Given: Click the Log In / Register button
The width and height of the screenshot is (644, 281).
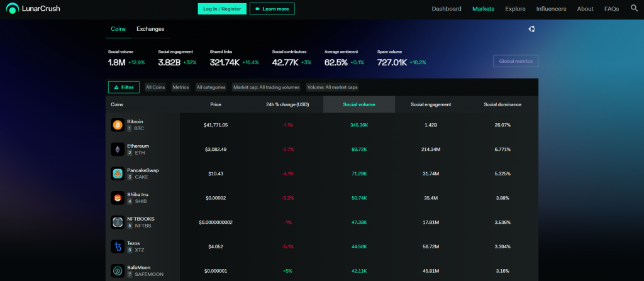Looking at the screenshot, I should click(222, 9).
